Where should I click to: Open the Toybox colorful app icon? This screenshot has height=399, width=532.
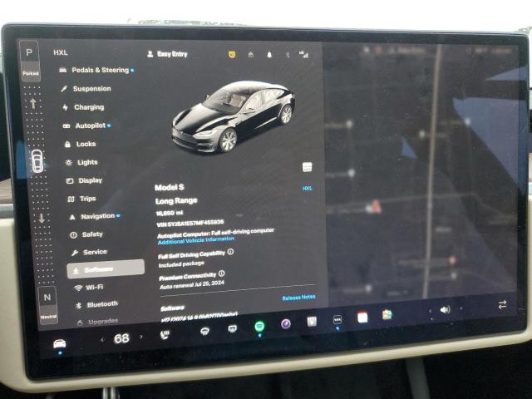(387, 315)
